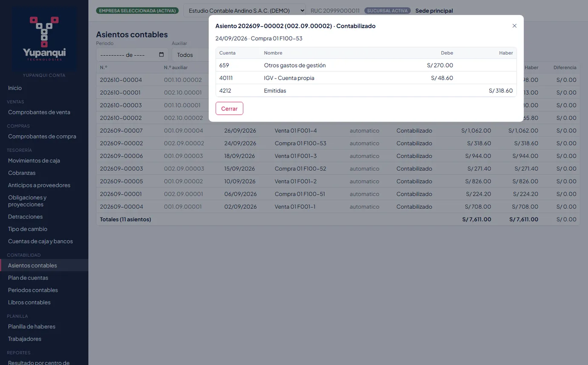Select entry 202609-00005
This screenshot has width=588, height=365.
pos(121,181)
